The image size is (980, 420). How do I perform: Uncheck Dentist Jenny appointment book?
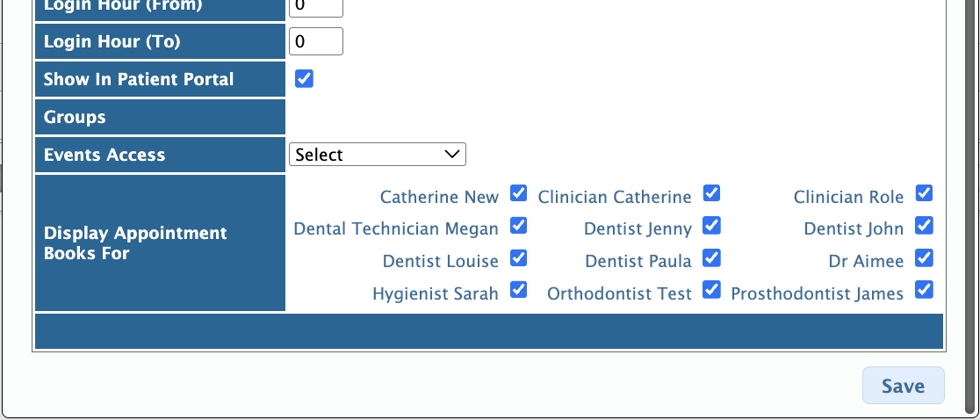[x=711, y=225]
